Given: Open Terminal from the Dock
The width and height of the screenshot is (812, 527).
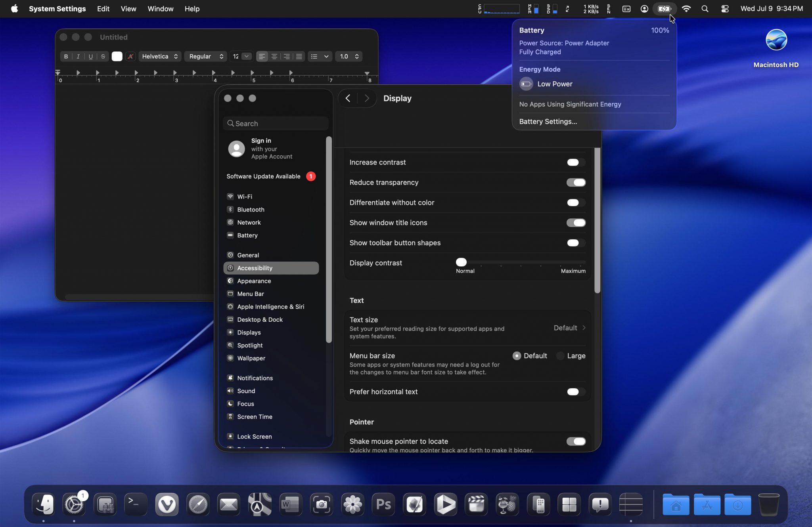Looking at the screenshot, I should tap(136, 504).
